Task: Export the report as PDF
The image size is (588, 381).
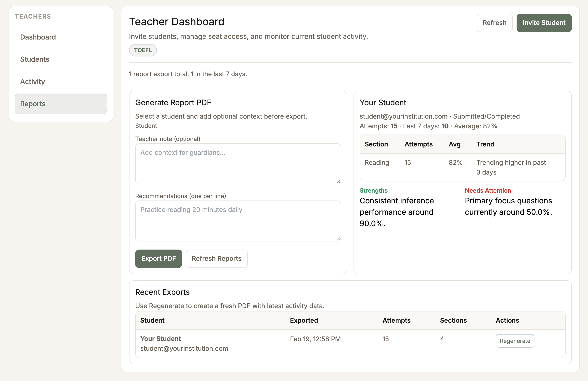Action: (158, 258)
